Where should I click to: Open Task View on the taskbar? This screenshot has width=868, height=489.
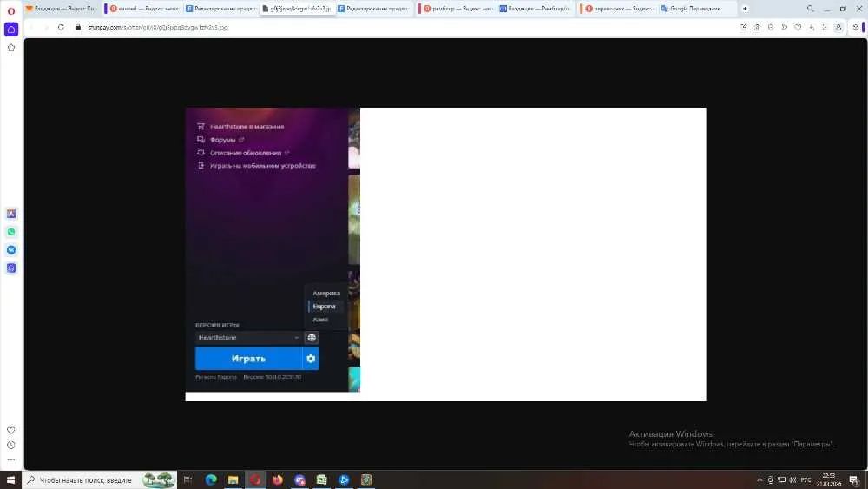pyautogui.click(x=187, y=480)
